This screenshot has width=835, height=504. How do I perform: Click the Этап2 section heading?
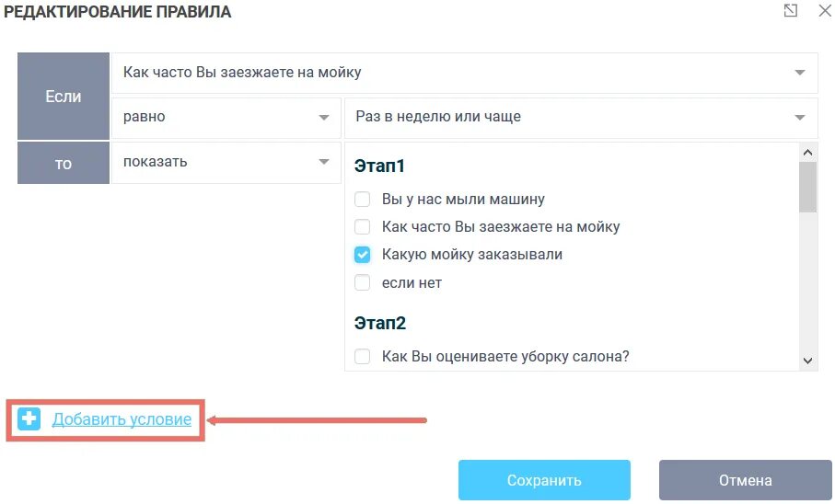tap(380, 323)
